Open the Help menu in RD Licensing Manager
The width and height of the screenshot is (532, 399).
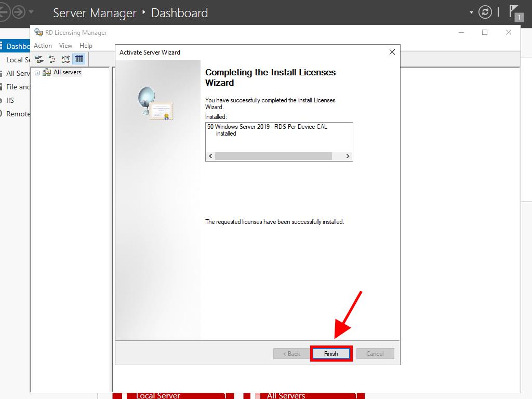(x=86, y=46)
